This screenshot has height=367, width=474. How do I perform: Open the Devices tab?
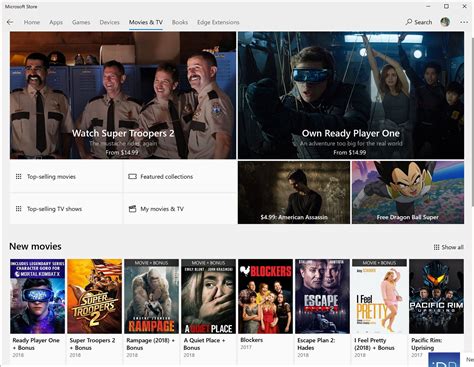point(109,22)
